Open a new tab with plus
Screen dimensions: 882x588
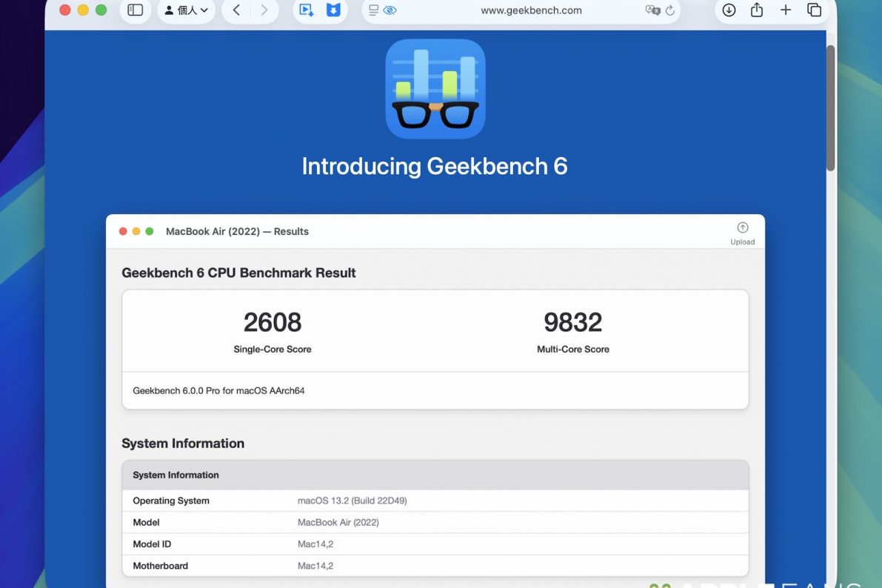coord(786,10)
